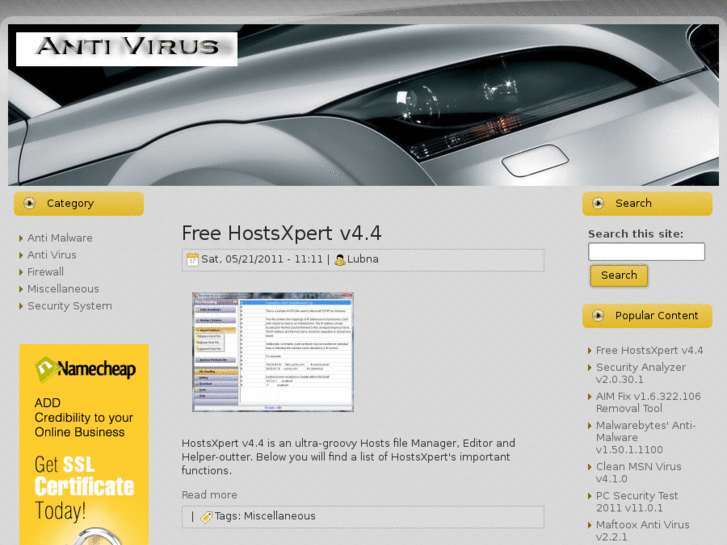
Task: Open Malwarebytes' Anti-Malware v1.50.1.1100 link
Action: (x=646, y=437)
